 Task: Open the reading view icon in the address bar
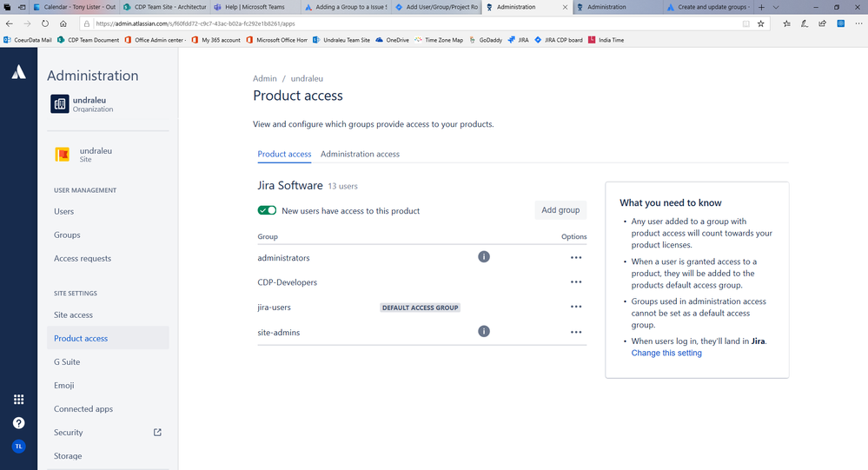[x=745, y=23]
